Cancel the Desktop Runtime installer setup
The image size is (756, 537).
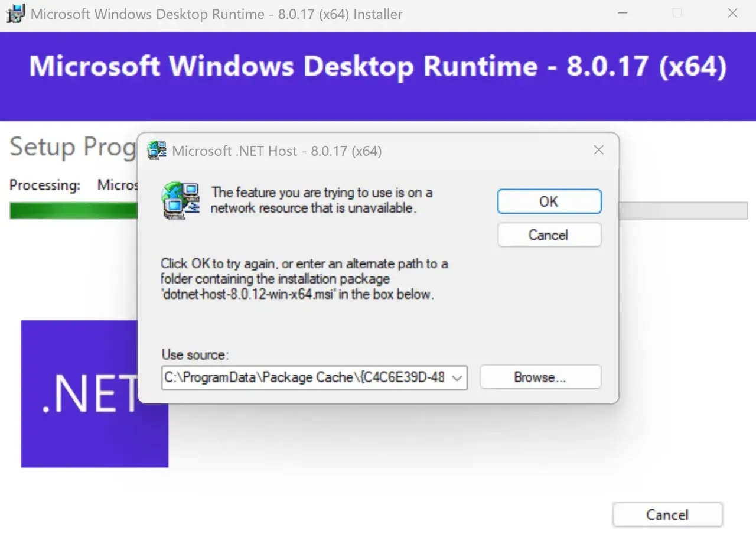click(x=667, y=515)
